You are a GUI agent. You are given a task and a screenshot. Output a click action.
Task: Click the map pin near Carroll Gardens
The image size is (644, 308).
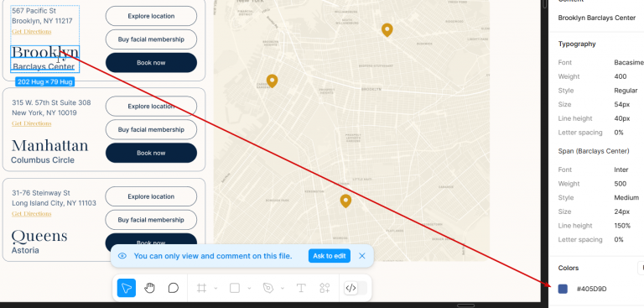point(272,81)
